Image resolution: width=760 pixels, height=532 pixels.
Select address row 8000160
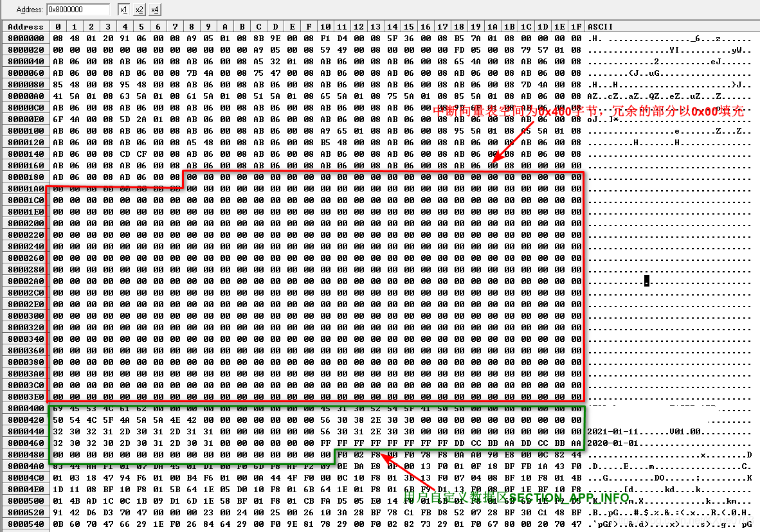(26, 166)
